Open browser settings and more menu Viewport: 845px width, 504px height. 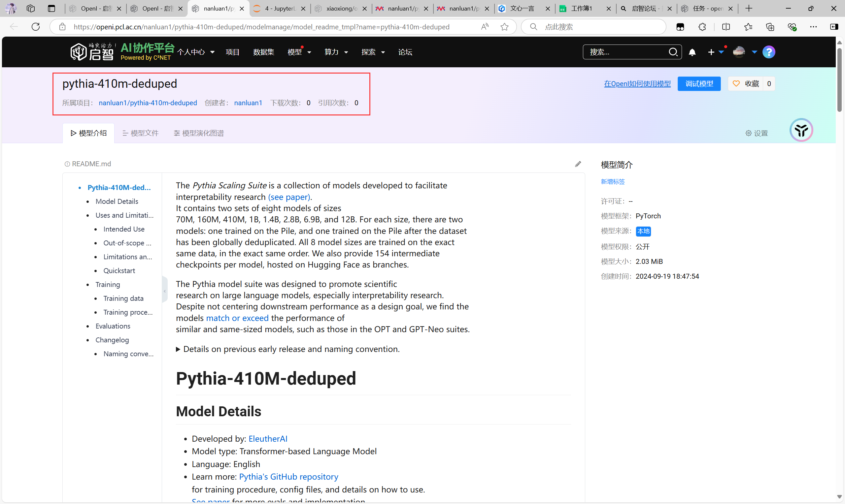click(813, 27)
